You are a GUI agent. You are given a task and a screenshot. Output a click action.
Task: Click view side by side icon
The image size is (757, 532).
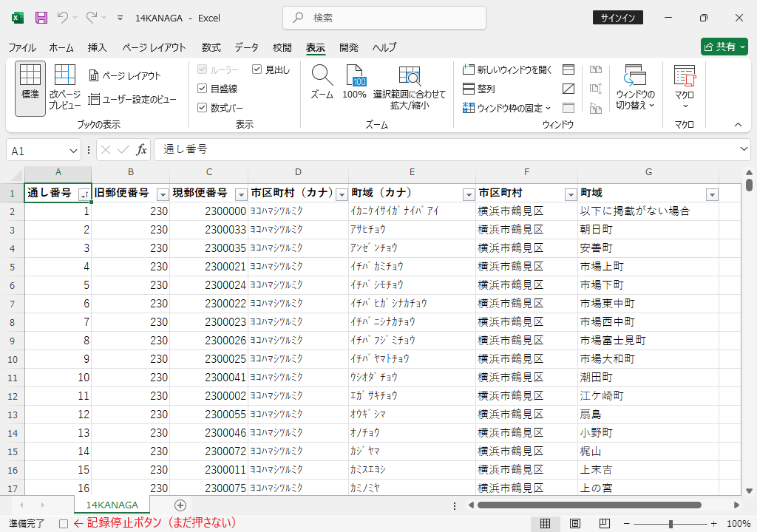(x=596, y=69)
